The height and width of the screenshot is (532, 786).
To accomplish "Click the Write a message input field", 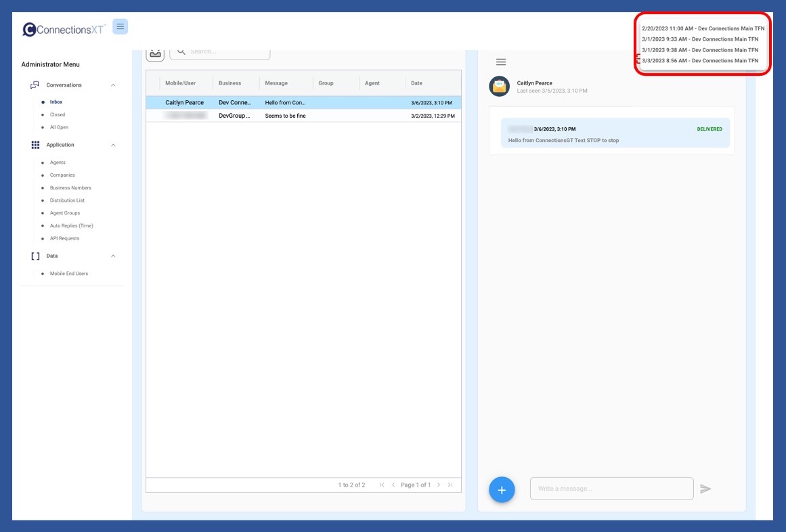I will 611,489.
